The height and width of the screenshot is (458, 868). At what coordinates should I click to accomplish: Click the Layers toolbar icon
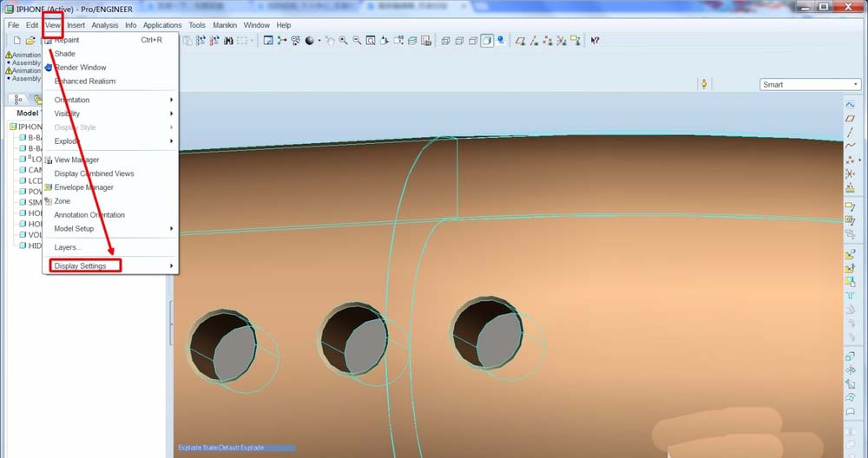point(412,41)
